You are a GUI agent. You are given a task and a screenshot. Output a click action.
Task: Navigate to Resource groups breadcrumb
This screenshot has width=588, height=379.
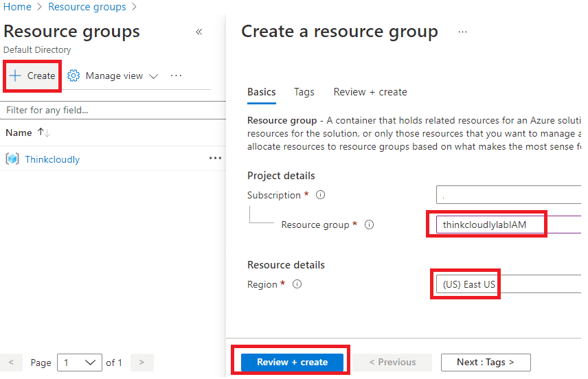pyautogui.click(x=87, y=7)
